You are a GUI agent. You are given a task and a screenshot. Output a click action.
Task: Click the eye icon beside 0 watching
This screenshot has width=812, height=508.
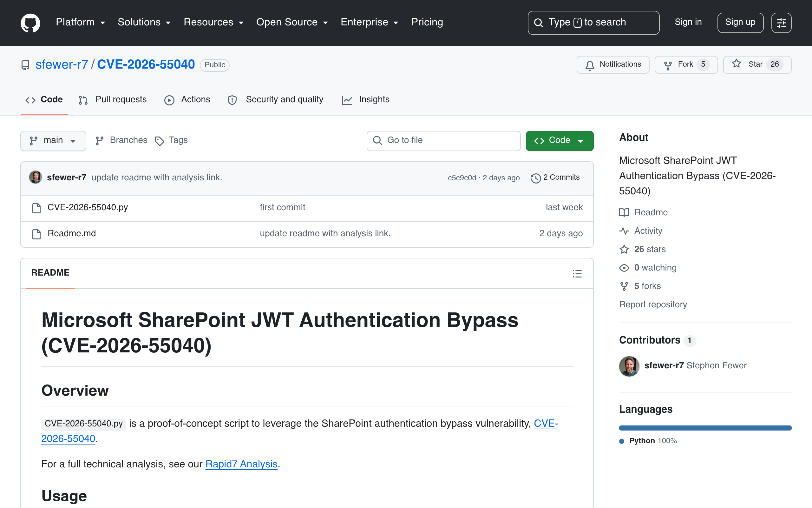click(x=624, y=268)
